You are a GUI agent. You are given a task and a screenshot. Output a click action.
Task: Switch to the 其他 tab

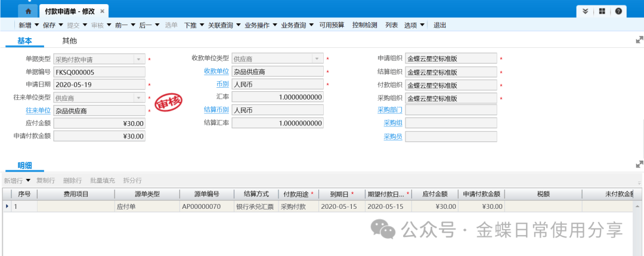(70, 41)
